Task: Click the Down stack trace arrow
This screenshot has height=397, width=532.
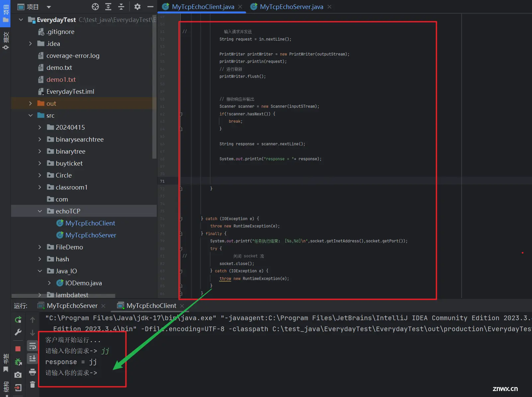Action: (x=33, y=332)
